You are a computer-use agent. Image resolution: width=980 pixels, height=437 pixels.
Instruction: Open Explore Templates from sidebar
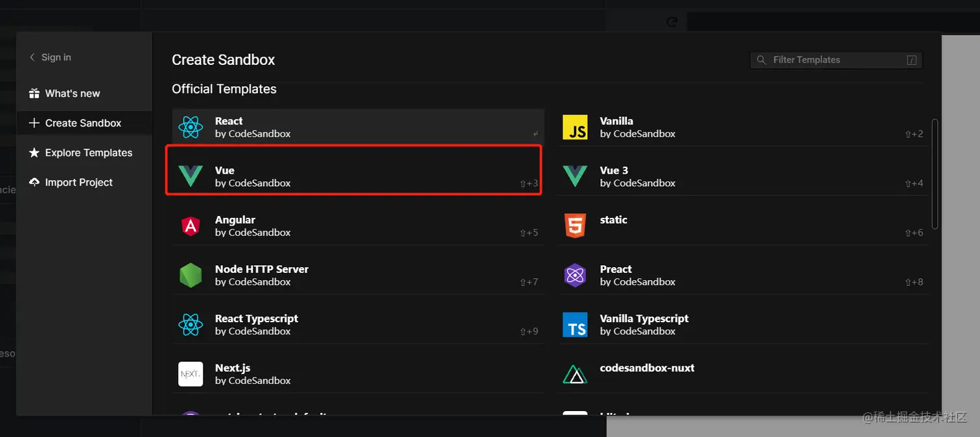(x=88, y=153)
